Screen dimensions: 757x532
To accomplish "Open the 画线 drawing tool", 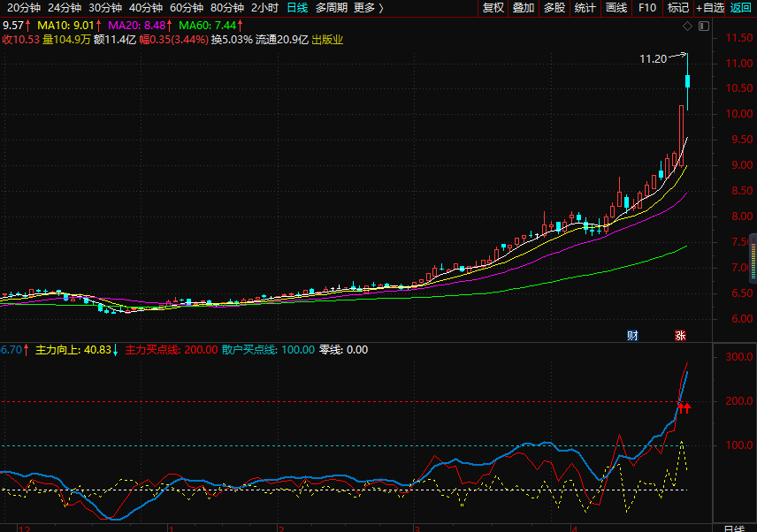I will 616,8.
